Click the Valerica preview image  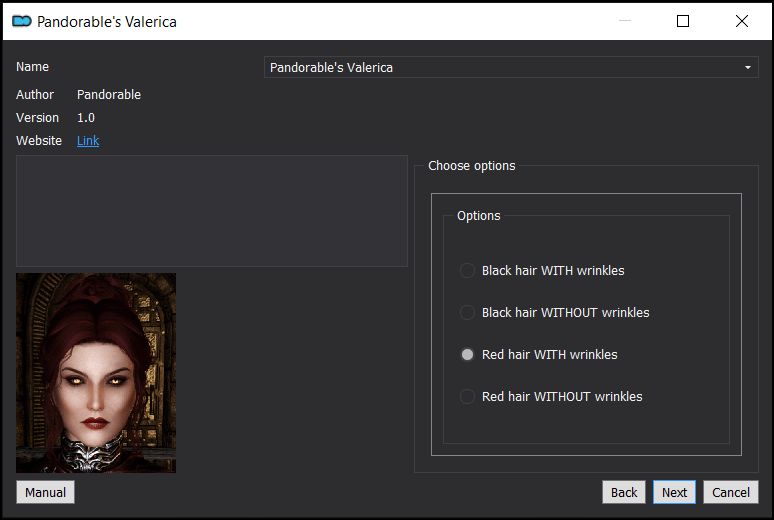[x=96, y=373]
